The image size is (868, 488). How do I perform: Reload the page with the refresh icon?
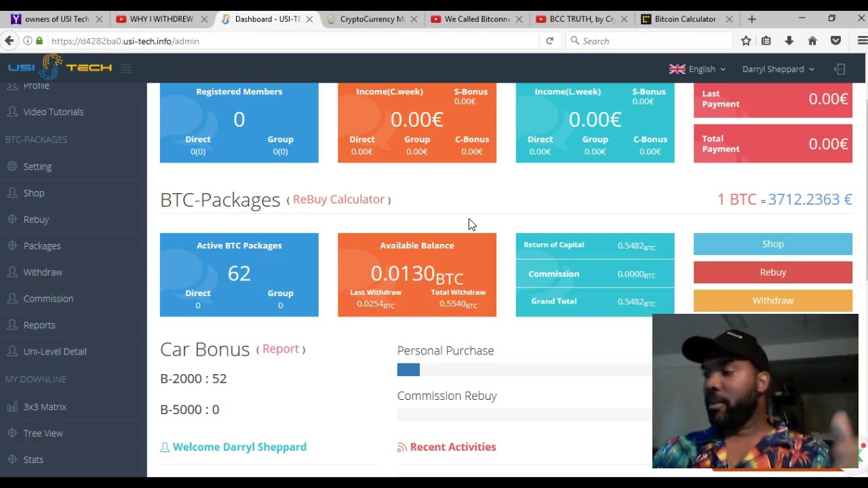click(x=550, y=41)
